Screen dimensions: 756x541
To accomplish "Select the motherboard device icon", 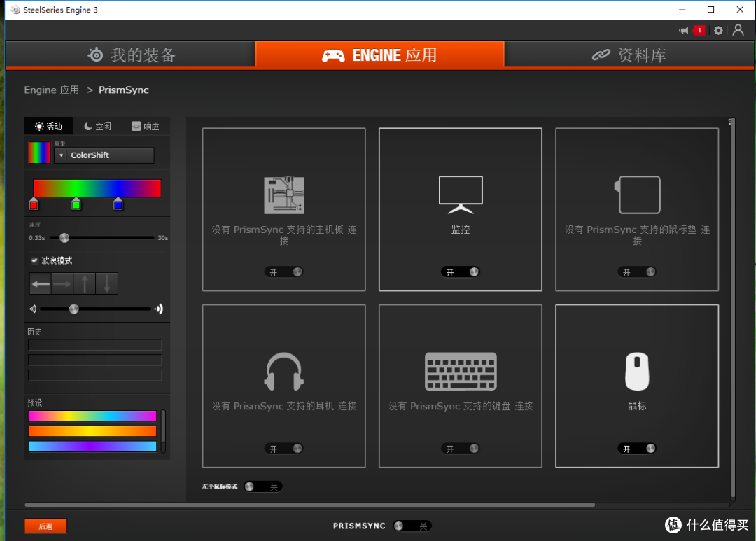I will pos(284,195).
